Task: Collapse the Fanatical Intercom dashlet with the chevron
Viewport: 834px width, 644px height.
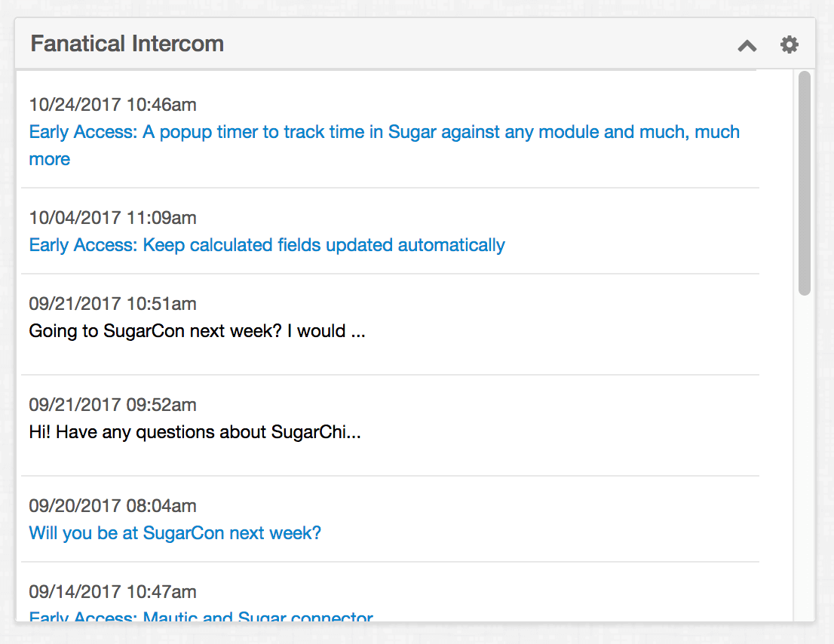Action: point(747,46)
